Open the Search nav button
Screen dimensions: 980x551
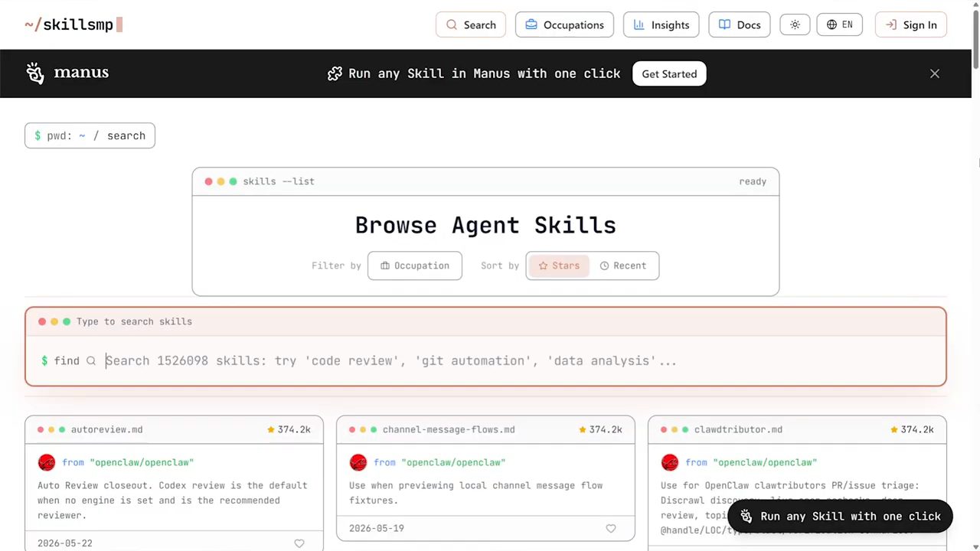click(x=471, y=24)
